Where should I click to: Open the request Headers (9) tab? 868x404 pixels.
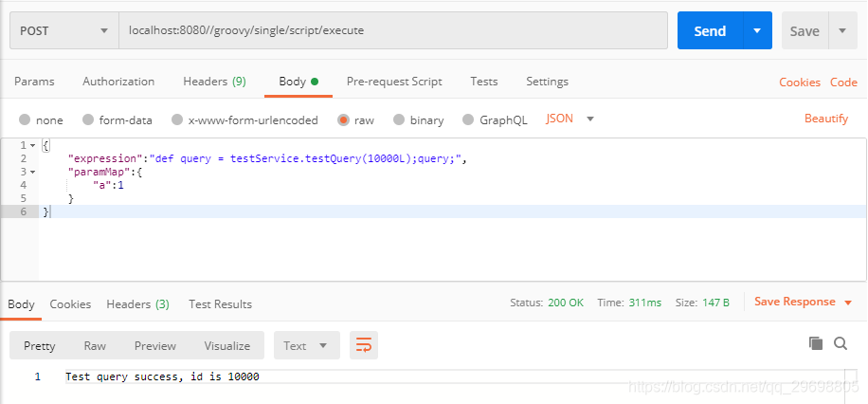(x=215, y=82)
